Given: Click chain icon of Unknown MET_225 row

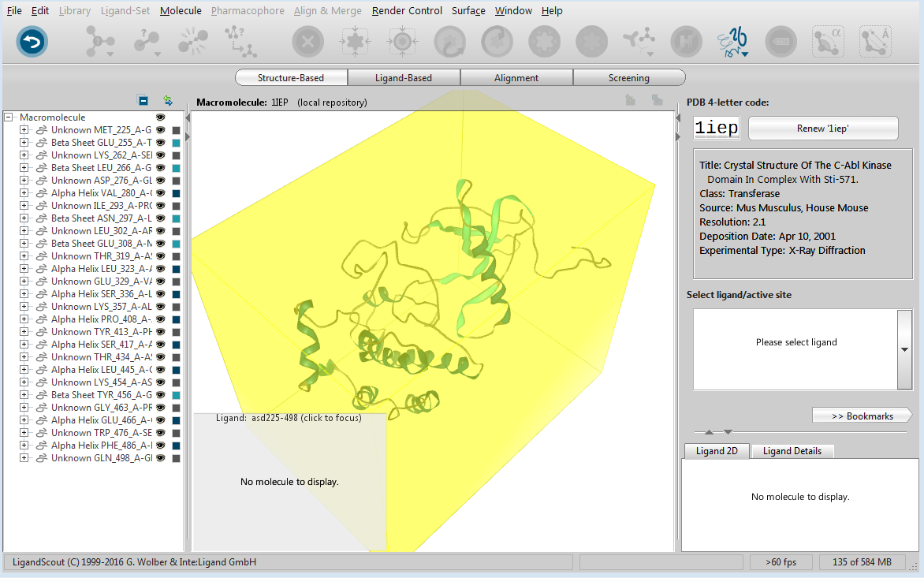Looking at the screenshot, I should [x=41, y=130].
